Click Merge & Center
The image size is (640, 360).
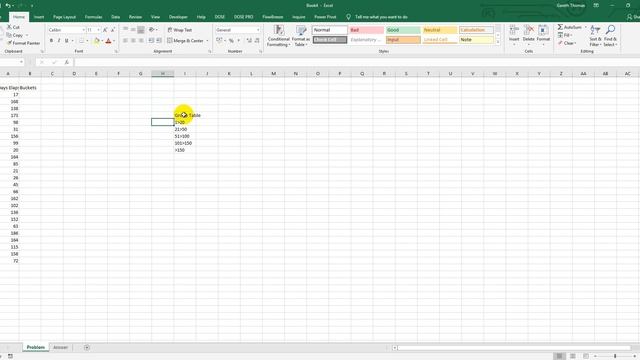[185, 41]
